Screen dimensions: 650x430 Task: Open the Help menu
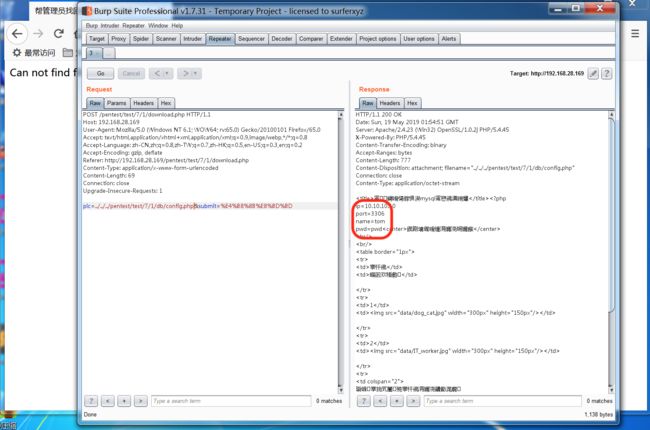(177, 26)
